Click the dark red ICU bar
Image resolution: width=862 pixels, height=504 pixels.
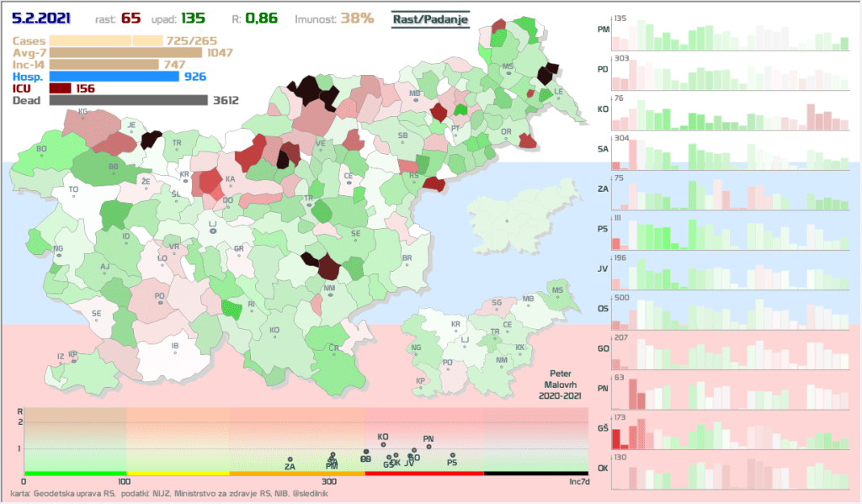click(x=60, y=88)
